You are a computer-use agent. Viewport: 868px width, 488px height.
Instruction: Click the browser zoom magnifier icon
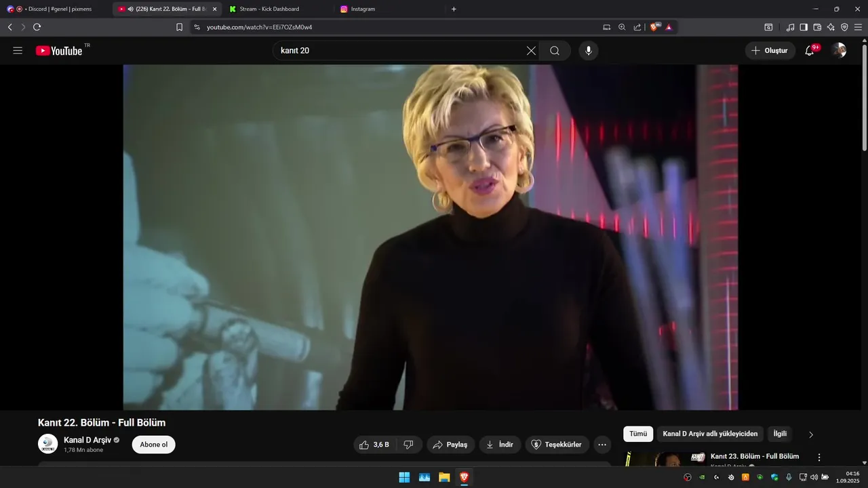[622, 27]
